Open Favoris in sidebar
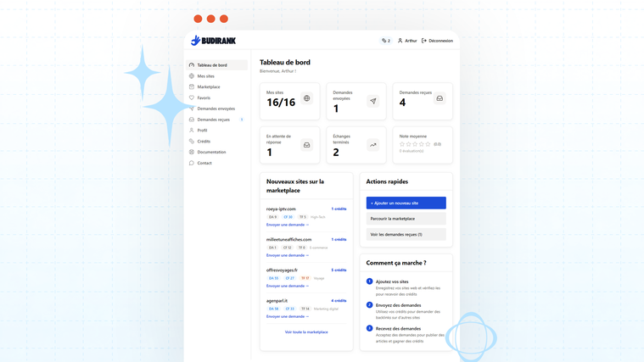The image size is (644, 362). coord(216,97)
